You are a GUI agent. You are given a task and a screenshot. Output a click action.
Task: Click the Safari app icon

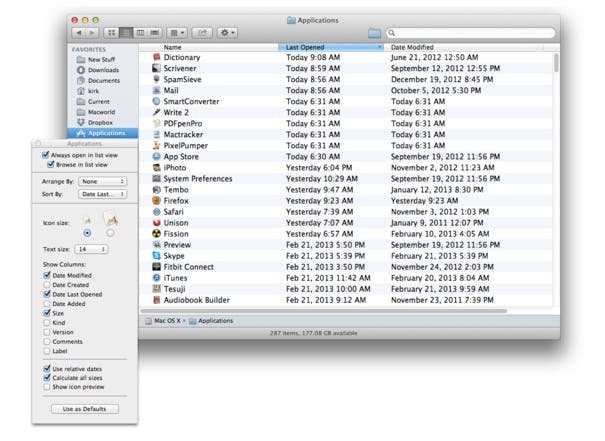pyautogui.click(x=156, y=212)
